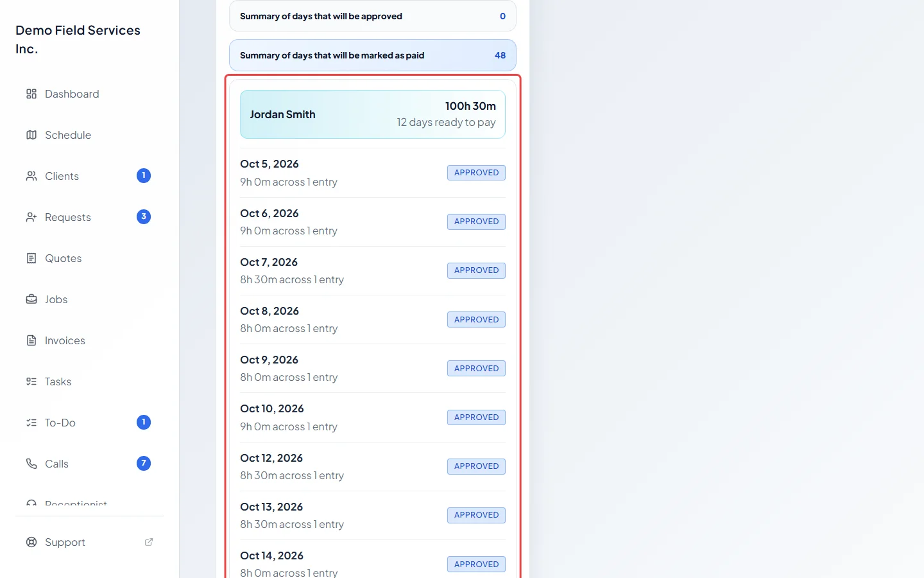This screenshot has height=578, width=924.
Task: Click the Quotes document icon
Action: point(31,258)
